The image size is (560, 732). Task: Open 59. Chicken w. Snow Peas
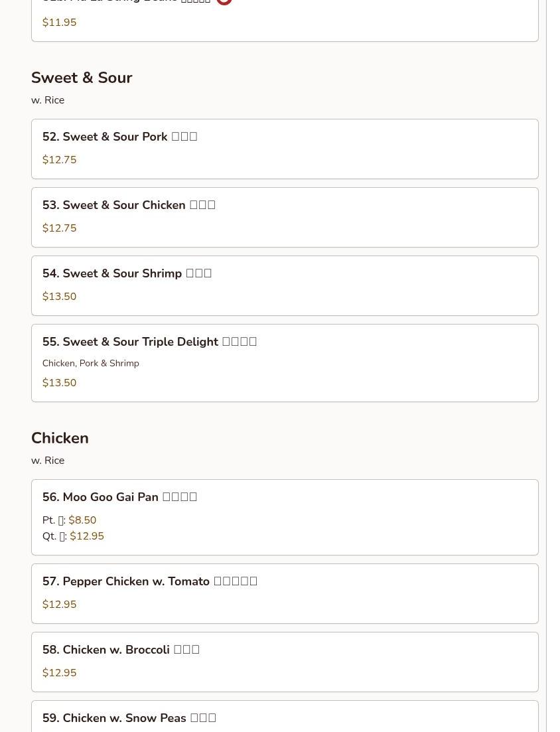[129, 718]
